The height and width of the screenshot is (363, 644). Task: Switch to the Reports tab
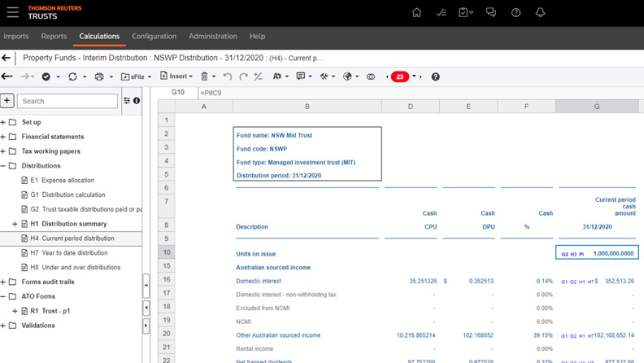[x=54, y=37]
